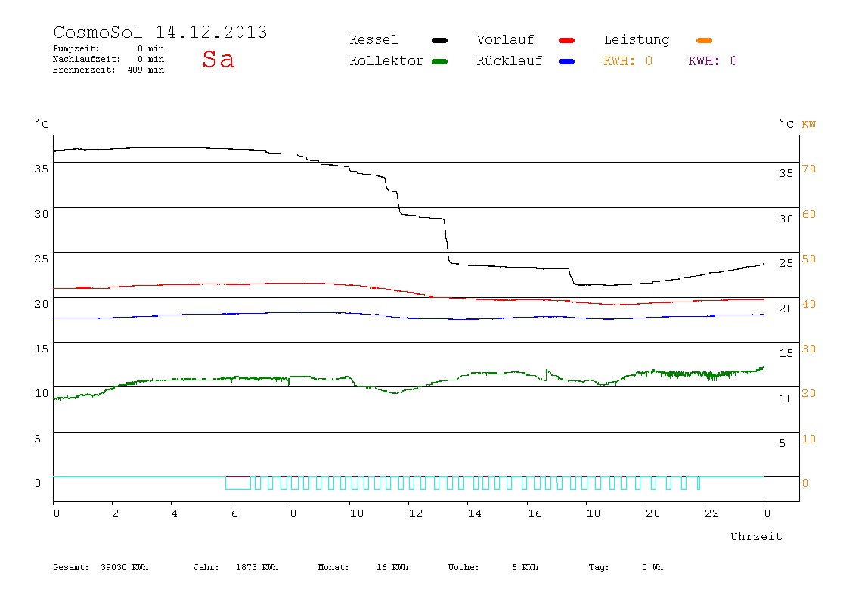This screenshot has width=868, height=614.
Task: Click the Tag 0 Wh value
Action: [x=625, y=567]
